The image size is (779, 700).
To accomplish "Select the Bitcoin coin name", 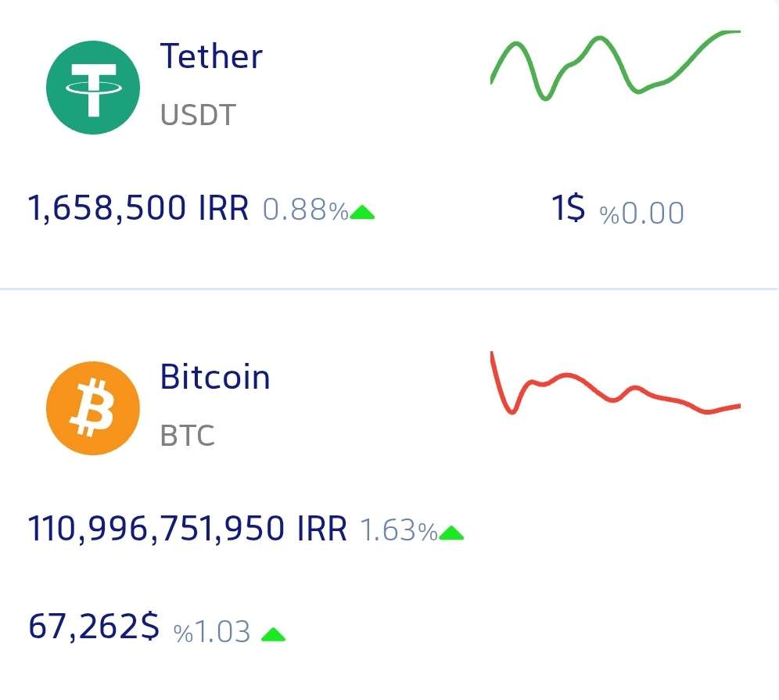I will tap(215, 377).
